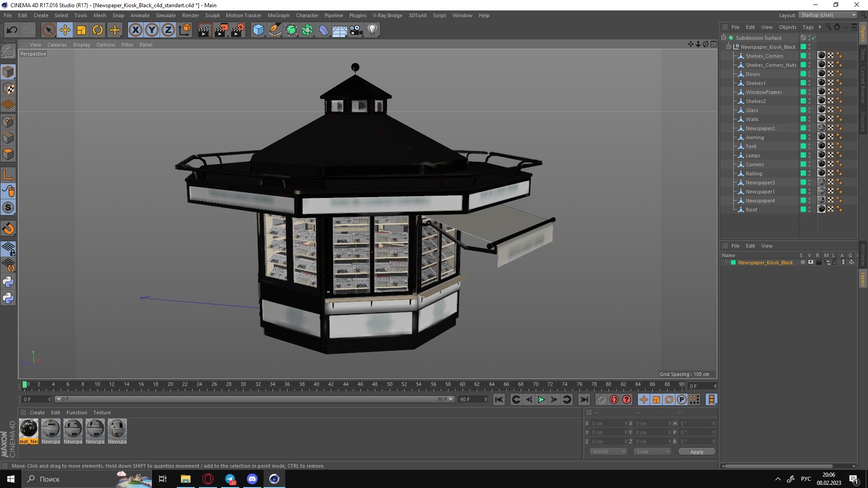Toggle Subdivision Surface enable checkmark
Viewport: 868px width, 488px height.
click(x=814, y=38)
